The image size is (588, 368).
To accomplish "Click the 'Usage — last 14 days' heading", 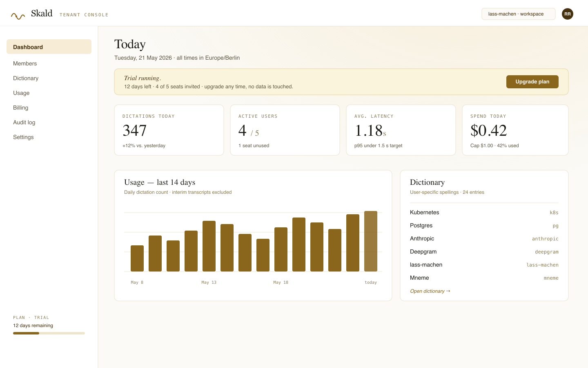I will coord(160,182).
